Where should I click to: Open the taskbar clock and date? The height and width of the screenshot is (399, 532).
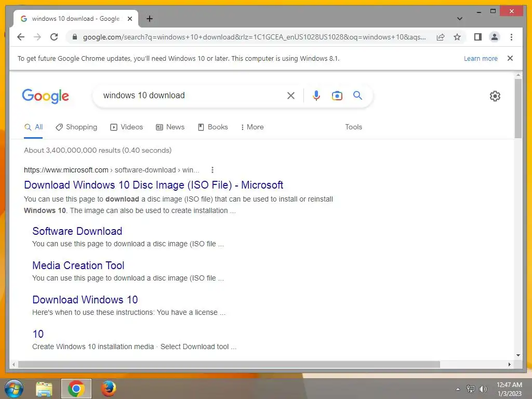509,389
